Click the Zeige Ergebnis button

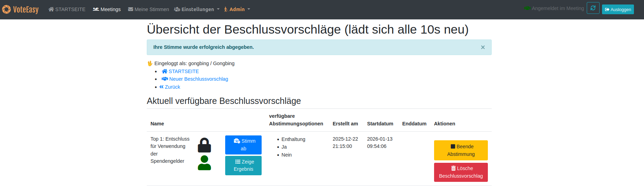point(243,166)
